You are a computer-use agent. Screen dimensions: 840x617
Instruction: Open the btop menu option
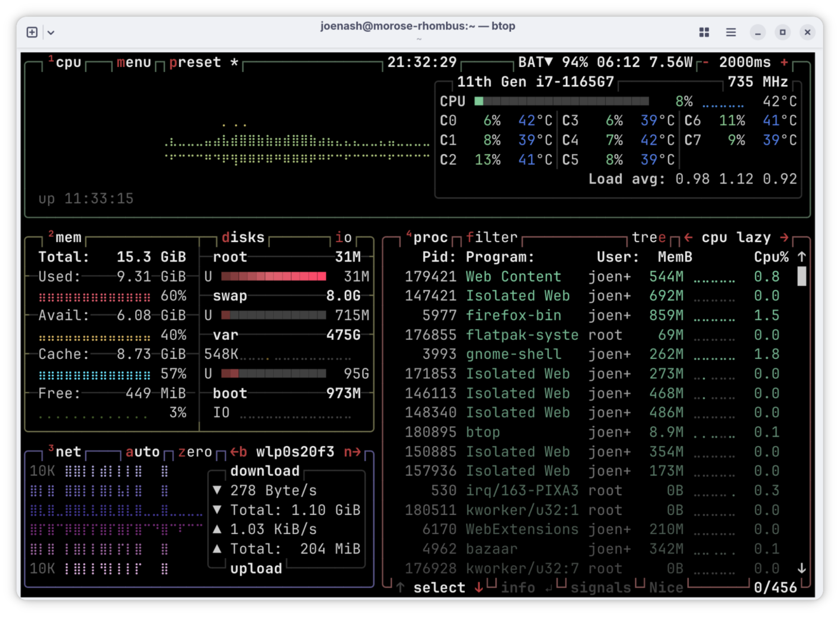134,63
